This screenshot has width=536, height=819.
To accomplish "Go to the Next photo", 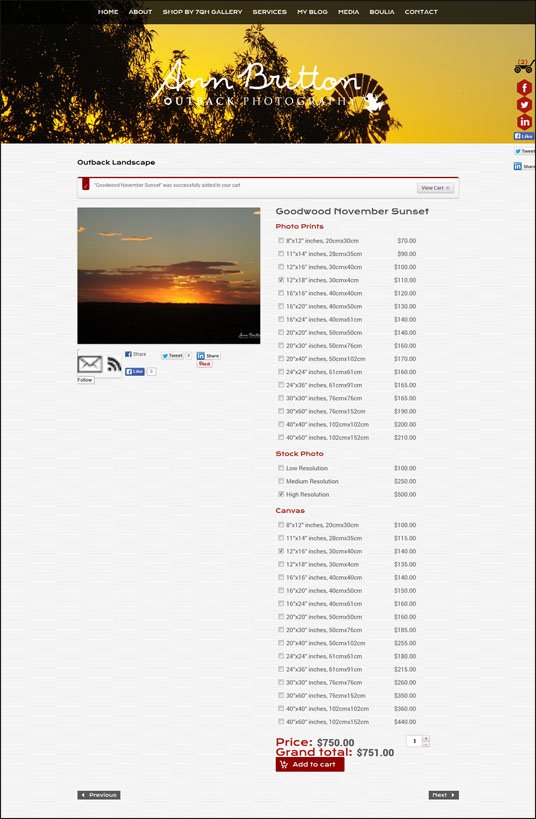I will [x=444, y=795].
